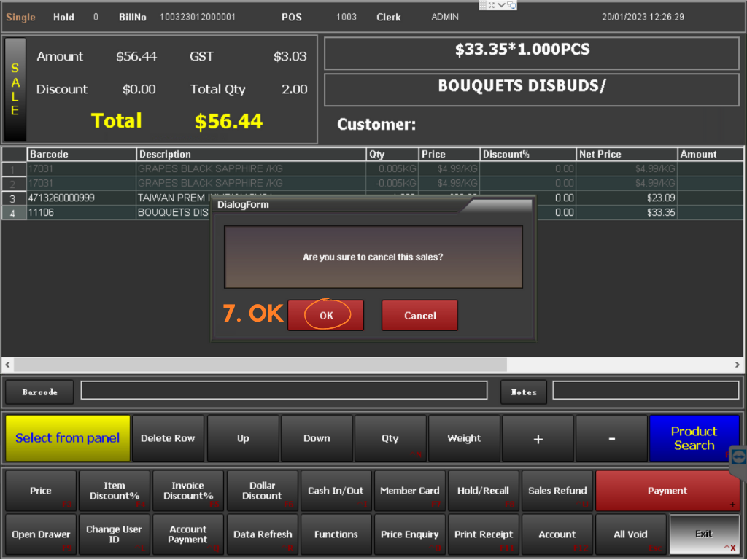This screenshot has height=560, width=747.
Task: Click the remote monitor icon at top
Action: coord(511,5)
